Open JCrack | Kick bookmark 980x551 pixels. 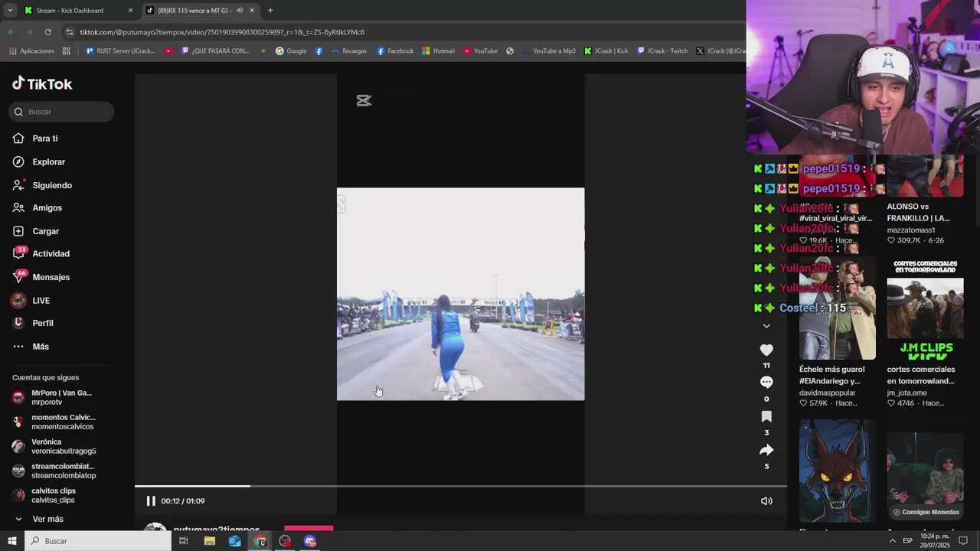click(606, 51)
